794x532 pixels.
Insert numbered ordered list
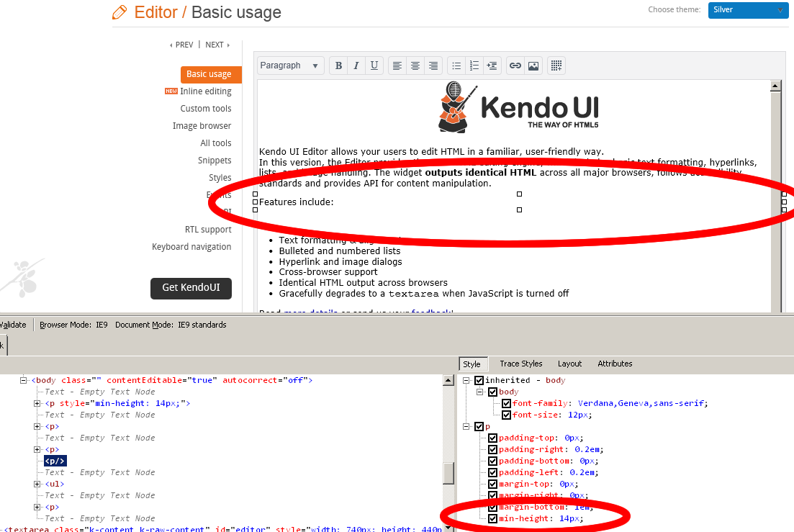pyautogui.click(x=474, y=66)
